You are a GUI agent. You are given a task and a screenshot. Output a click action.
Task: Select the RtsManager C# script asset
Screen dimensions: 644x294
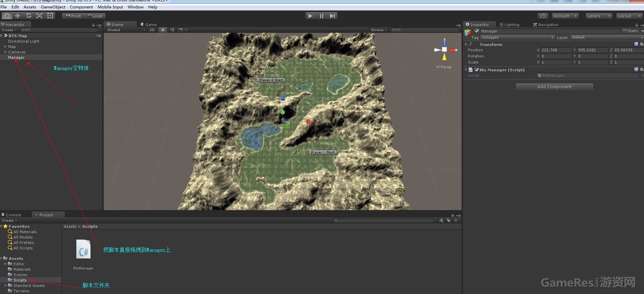tap(83, 254)
